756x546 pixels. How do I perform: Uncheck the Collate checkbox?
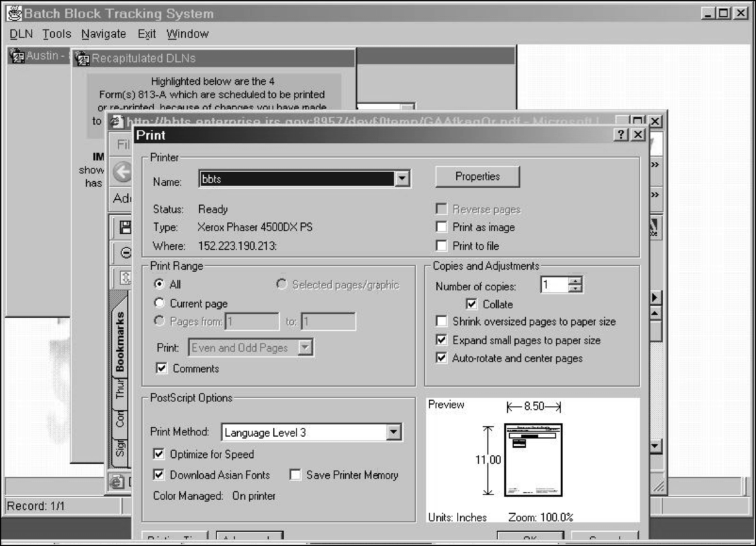(472, 304)
